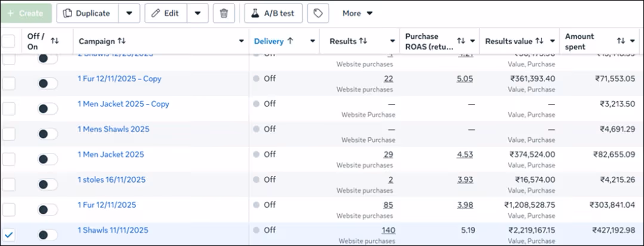Click results value ₹1,208,528.75
Viewport: 644px width, 246px height.
(530, 205)
